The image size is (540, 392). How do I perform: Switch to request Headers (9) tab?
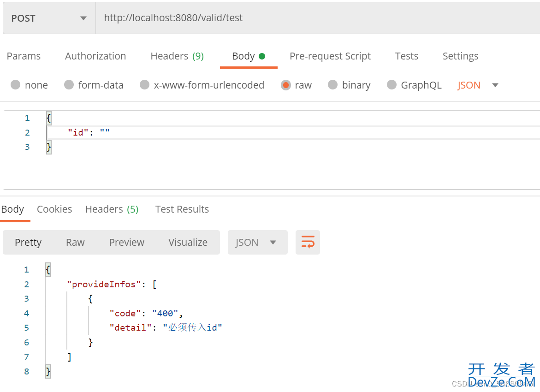(177, 56)
